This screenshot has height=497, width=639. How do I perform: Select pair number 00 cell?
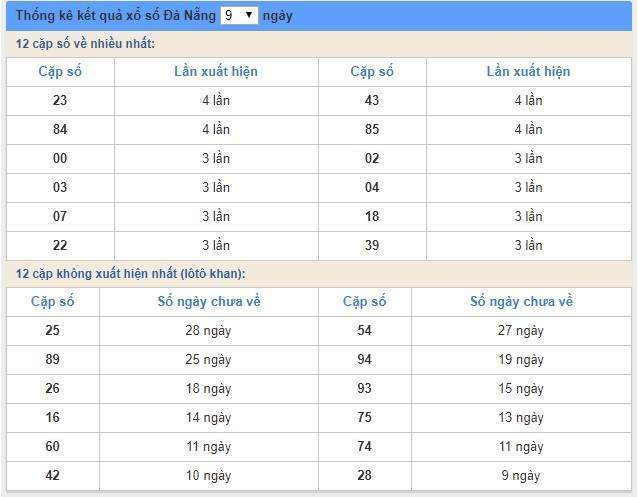pyautogui.click(x=60, y=158)
